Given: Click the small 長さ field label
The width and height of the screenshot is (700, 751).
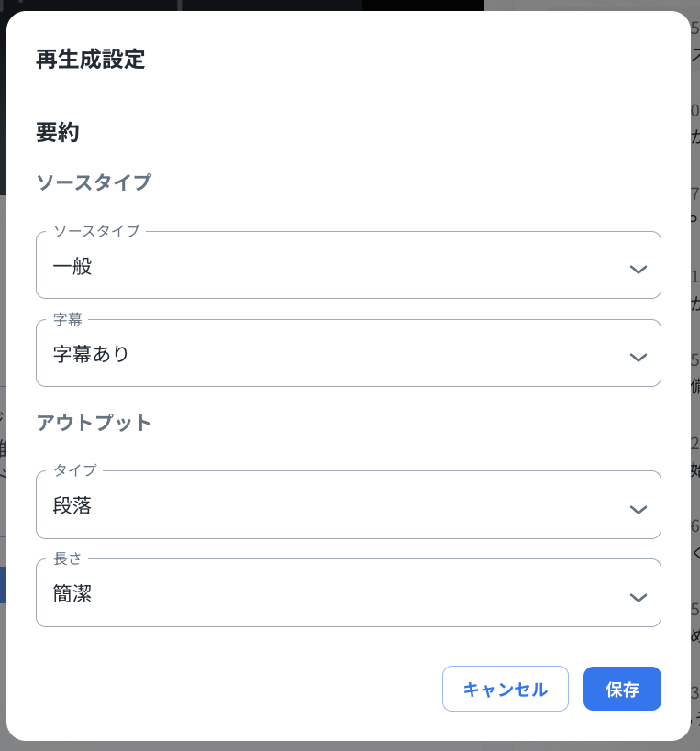Looking at the screenshot, I should 68,558.
